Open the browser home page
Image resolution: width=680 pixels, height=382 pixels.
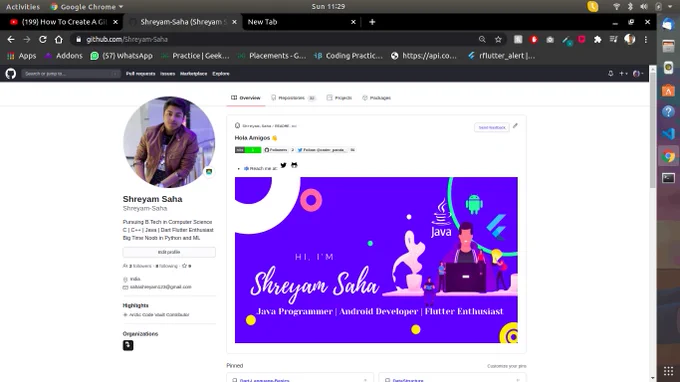pos(59,39)
